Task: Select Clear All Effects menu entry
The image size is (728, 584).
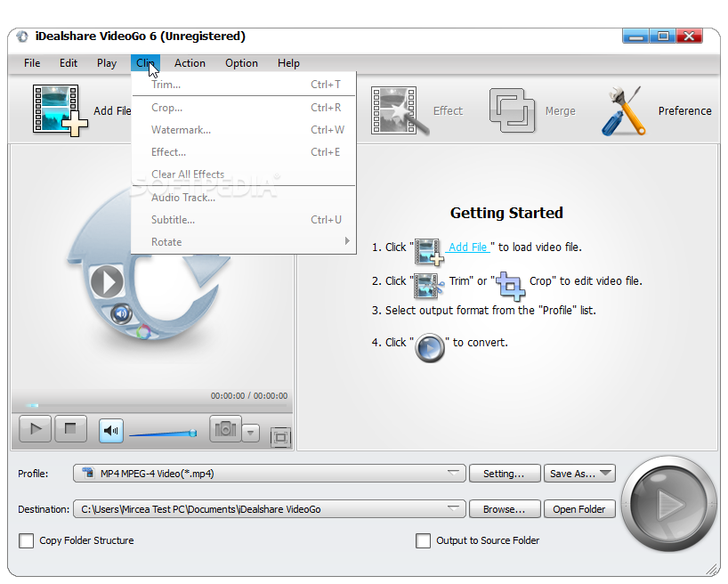Action: 244,174
